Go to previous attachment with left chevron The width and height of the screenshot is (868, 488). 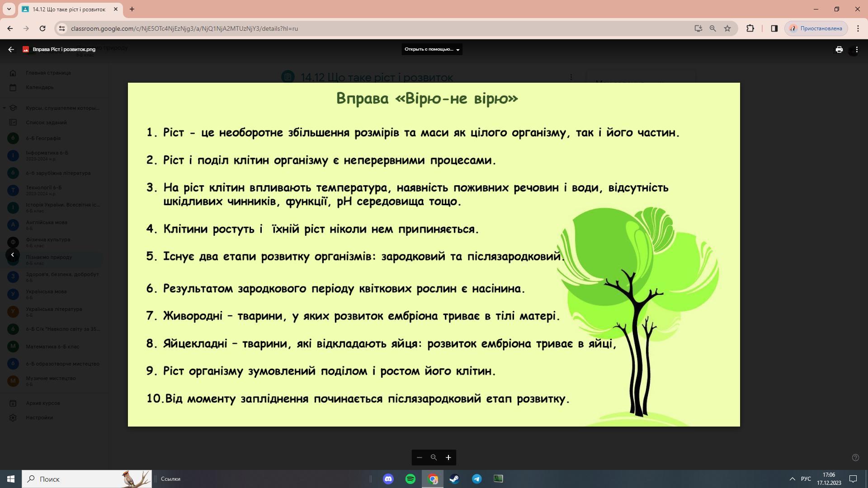tap(13, 255)
